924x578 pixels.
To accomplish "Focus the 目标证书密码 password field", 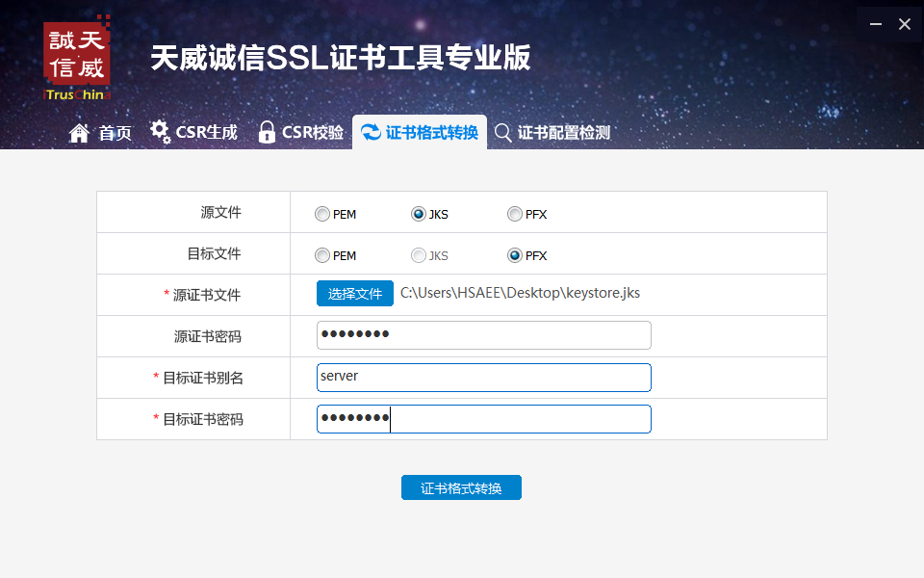I will [x=484, y=419].
